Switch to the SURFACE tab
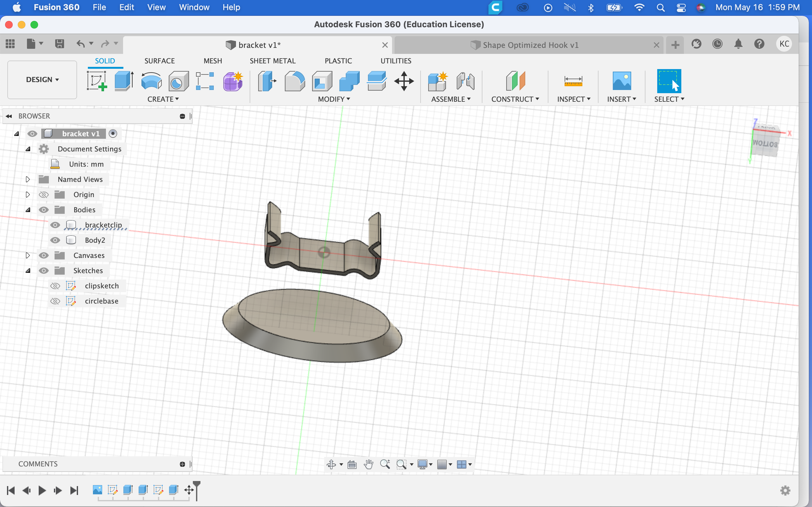 point(159,61)
